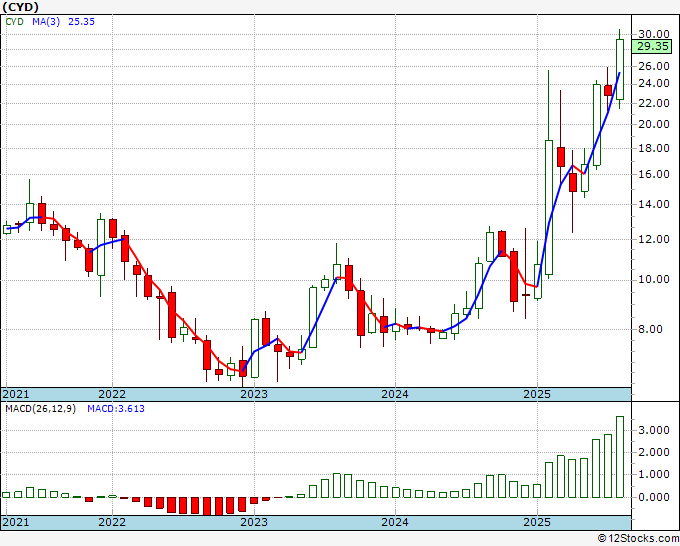
Task: Open the 12Stocks.com copyright link
Action: coord(638,539)
